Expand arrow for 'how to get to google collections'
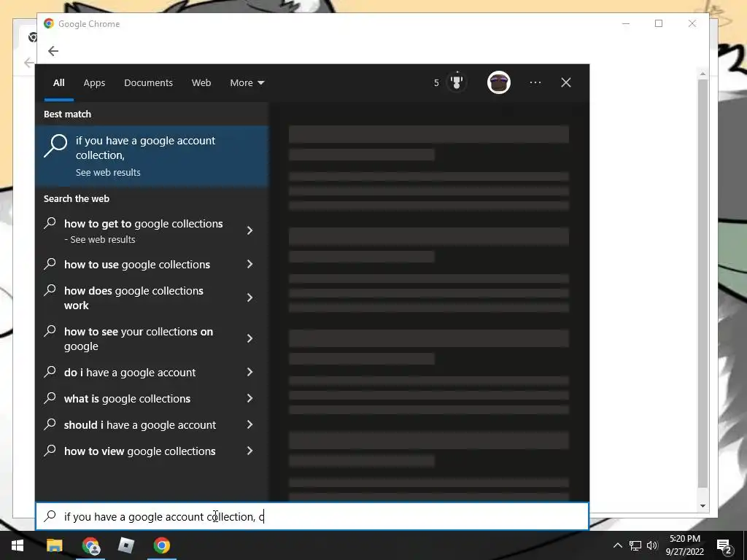Image resolution: width=747 pixels, height=560 pixels. coord(249,230)
